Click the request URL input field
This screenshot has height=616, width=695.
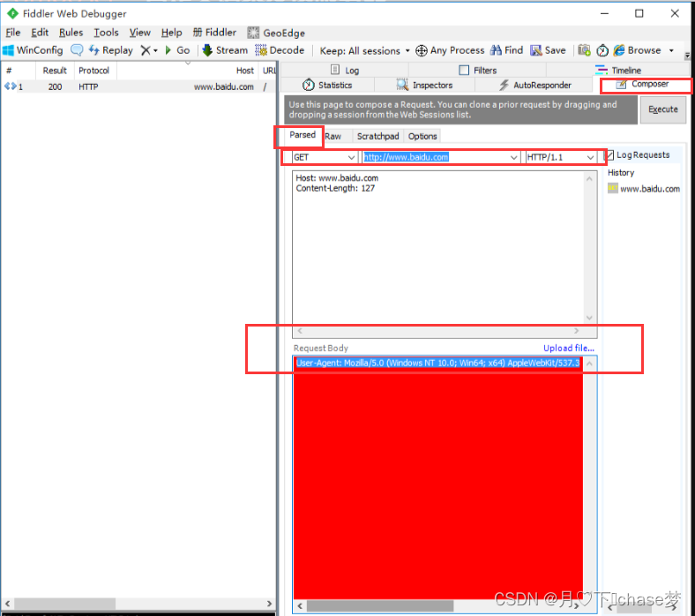pos(435,157)
